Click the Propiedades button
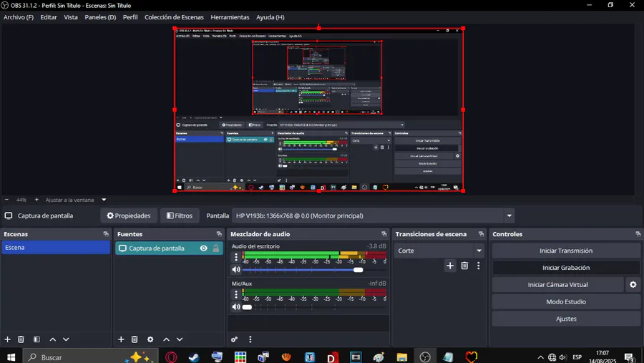Image resolution: width=644 pixels, height=363 pixels. pos(129,216)
